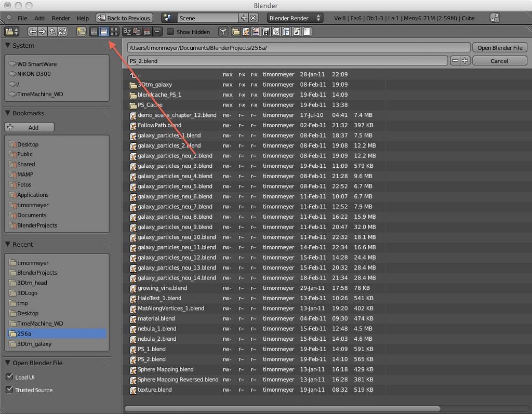Viewport: 532px width, 414px height.
Task: Click the Scene name field
Action: [207, 18]
